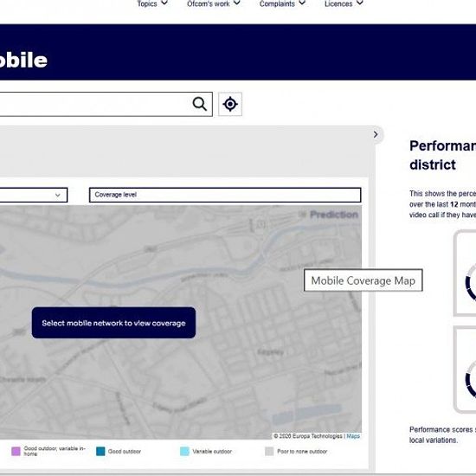This screenshot has width=476, height=476.
Task: Click the grey Poor to none outdoor swatch
Action: pyautogui.click(x=269, y=451)
